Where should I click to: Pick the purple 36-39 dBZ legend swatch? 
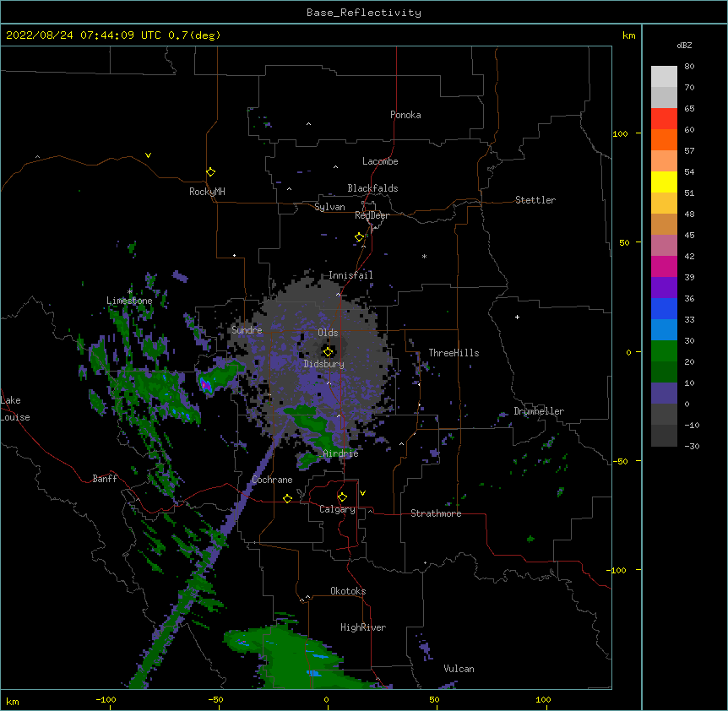pyautogui.click(x=664, y=287)
